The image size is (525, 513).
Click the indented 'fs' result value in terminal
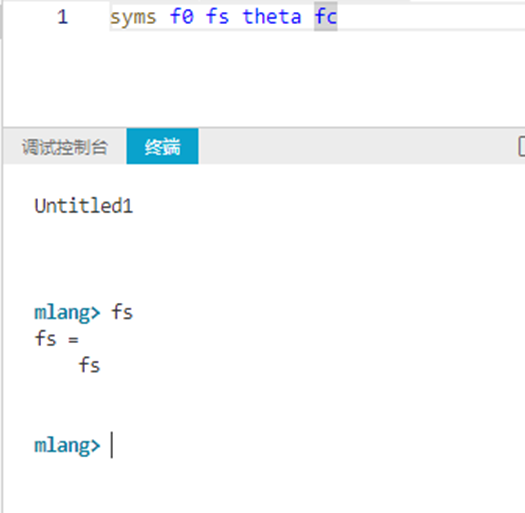pos(89,365)
